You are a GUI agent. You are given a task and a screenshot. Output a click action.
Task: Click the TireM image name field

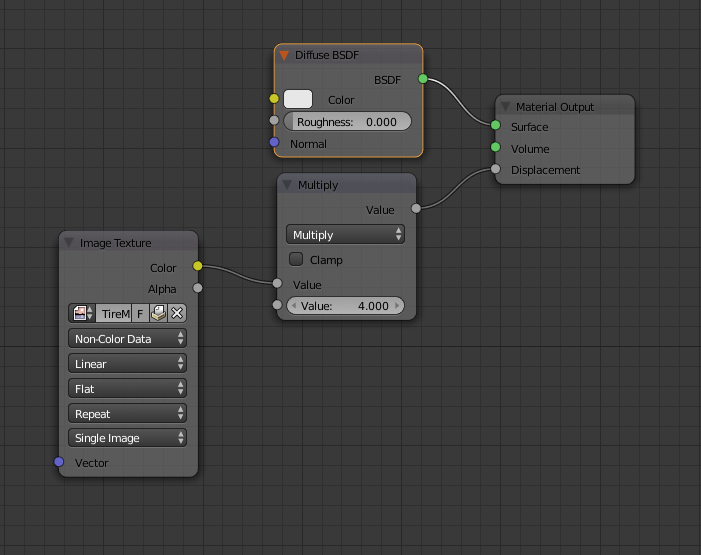pyautogui.click(x=114, y=314)
